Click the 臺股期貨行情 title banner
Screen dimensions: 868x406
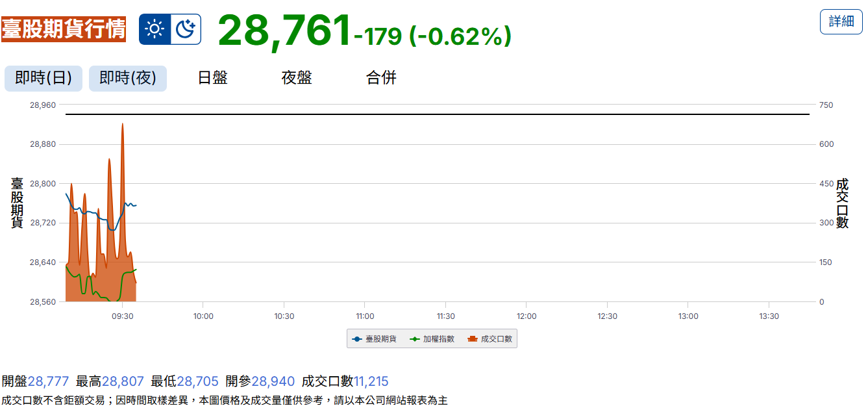coord(64,29)
